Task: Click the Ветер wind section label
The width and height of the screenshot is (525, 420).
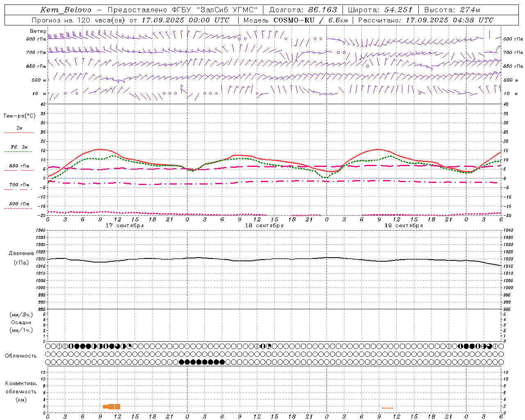Action: (x=38, y=31)
